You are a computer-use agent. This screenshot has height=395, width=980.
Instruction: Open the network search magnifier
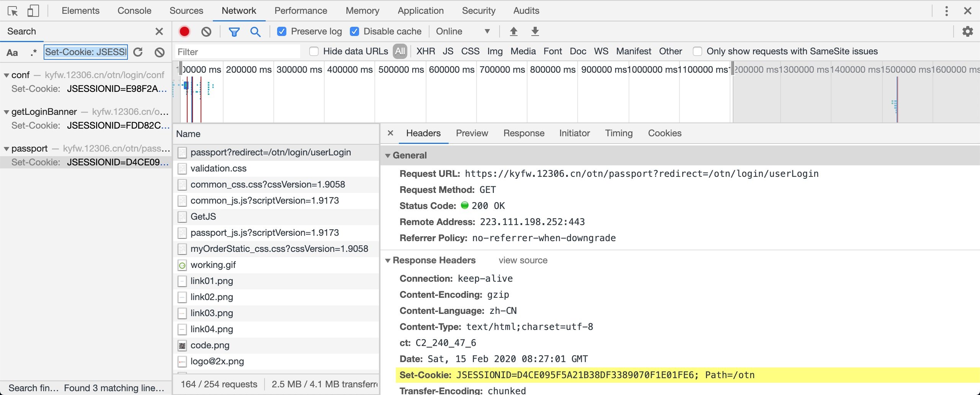tap(255, 31)
